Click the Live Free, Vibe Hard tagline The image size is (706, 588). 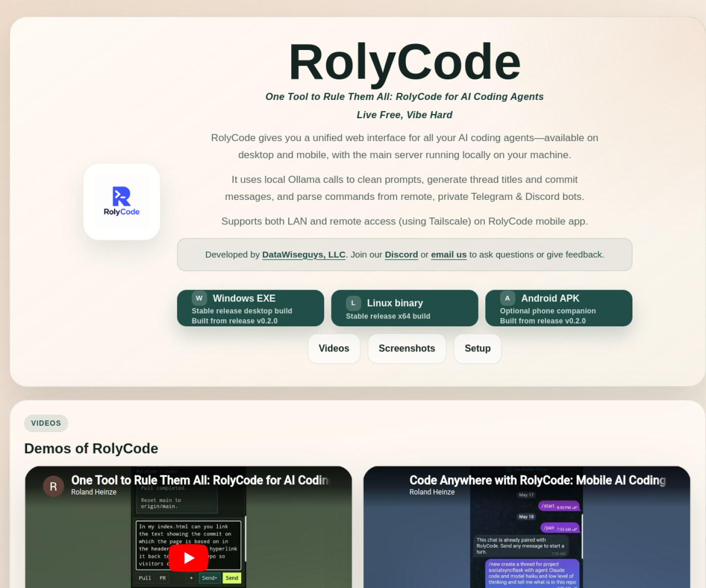[404, 115]
